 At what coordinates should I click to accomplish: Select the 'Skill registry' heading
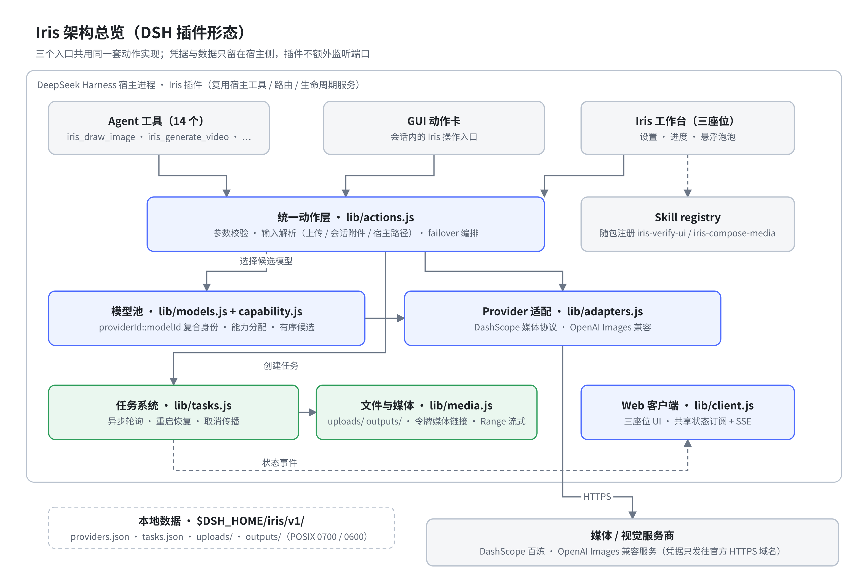(687, 217)
